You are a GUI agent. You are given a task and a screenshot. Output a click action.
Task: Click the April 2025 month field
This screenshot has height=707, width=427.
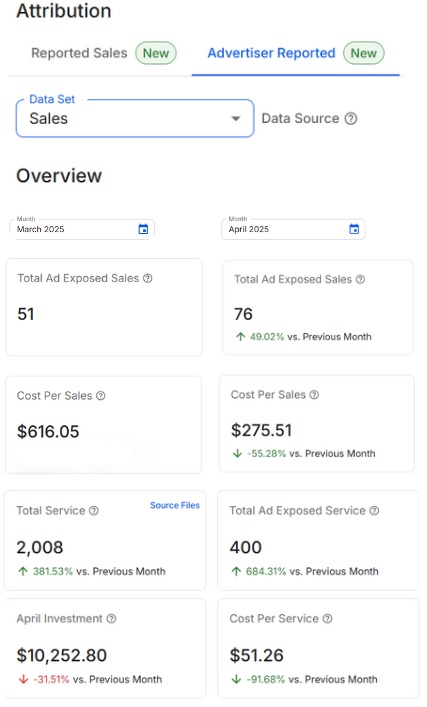293,229
